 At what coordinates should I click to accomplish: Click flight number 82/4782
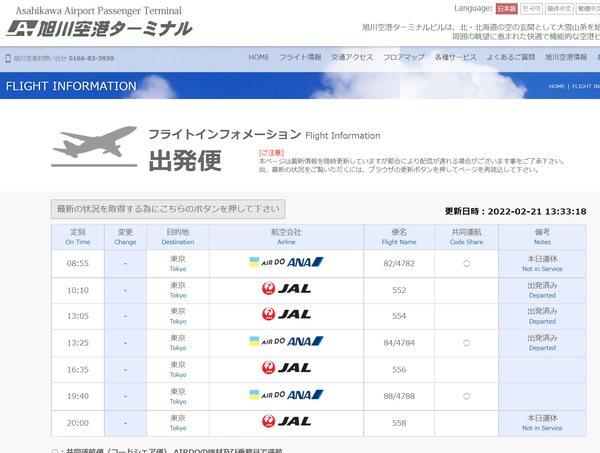[x=399, y=264]
